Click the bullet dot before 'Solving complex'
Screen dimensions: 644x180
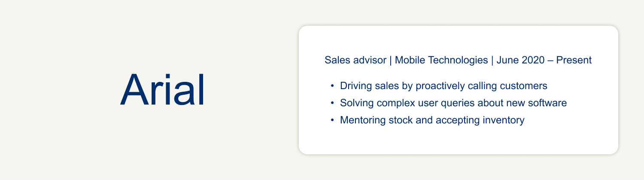click(x=332, y=103)
